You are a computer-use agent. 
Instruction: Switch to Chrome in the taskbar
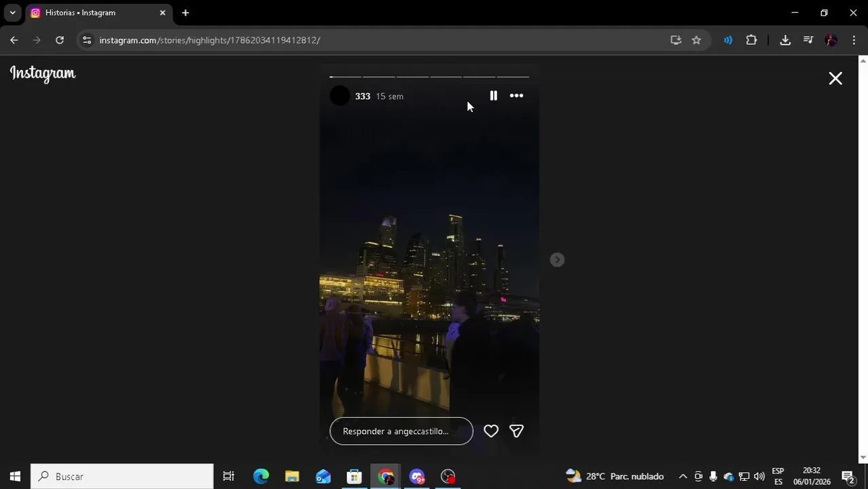(386, 477)
